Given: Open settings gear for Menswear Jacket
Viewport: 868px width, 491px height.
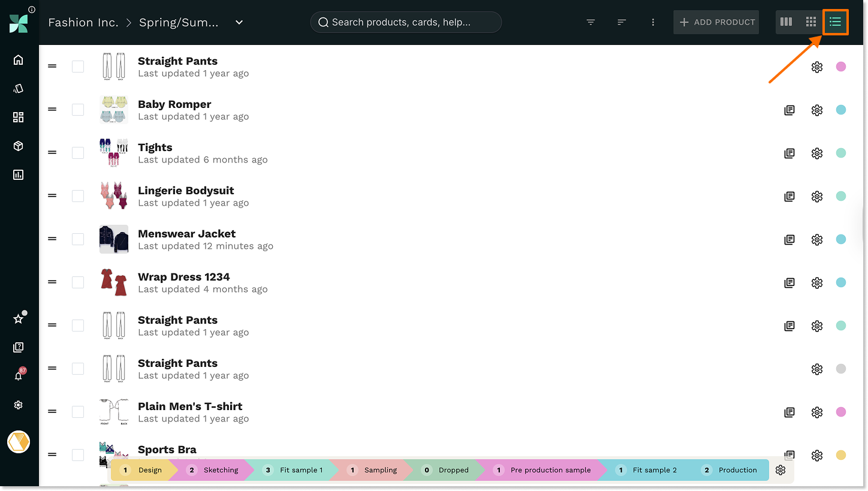Looking at the screenshot, I should (816, 240).
